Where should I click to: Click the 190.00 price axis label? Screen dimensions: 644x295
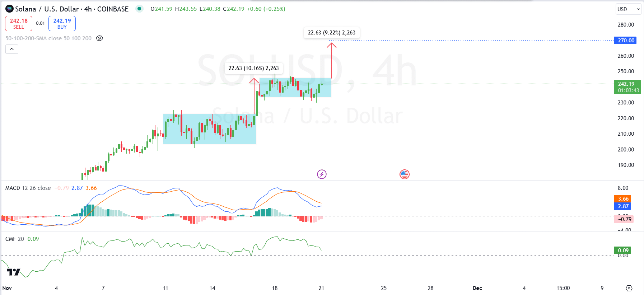click(626, 165)
